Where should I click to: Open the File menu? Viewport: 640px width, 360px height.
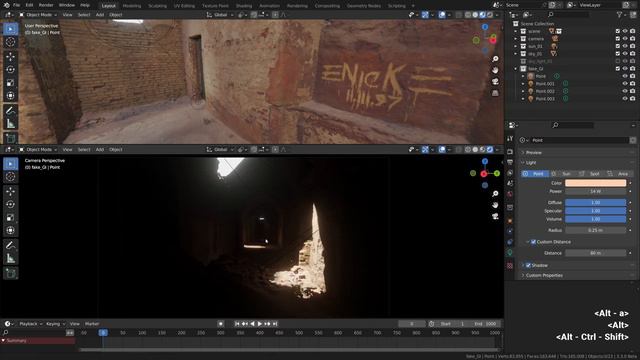click(x=16, y=5)
